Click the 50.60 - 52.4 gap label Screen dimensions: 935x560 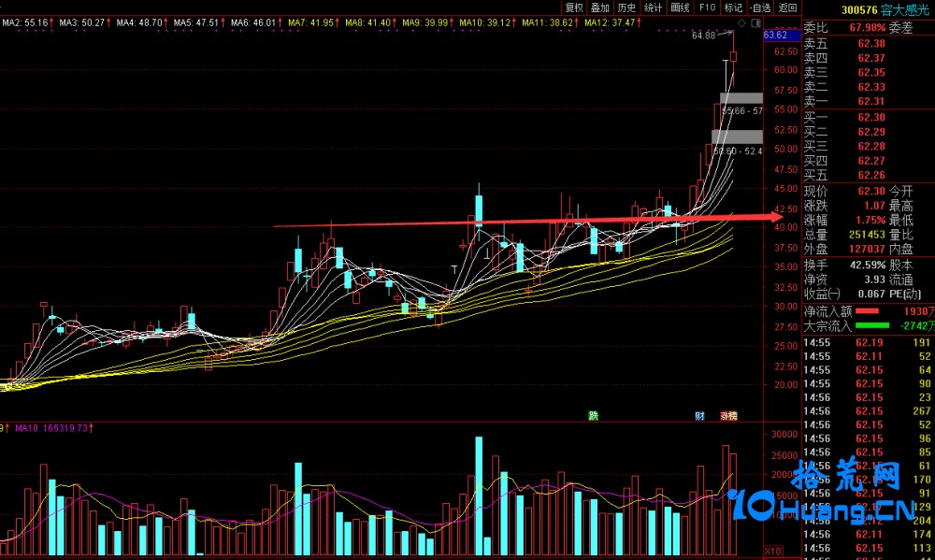[739, 151]
